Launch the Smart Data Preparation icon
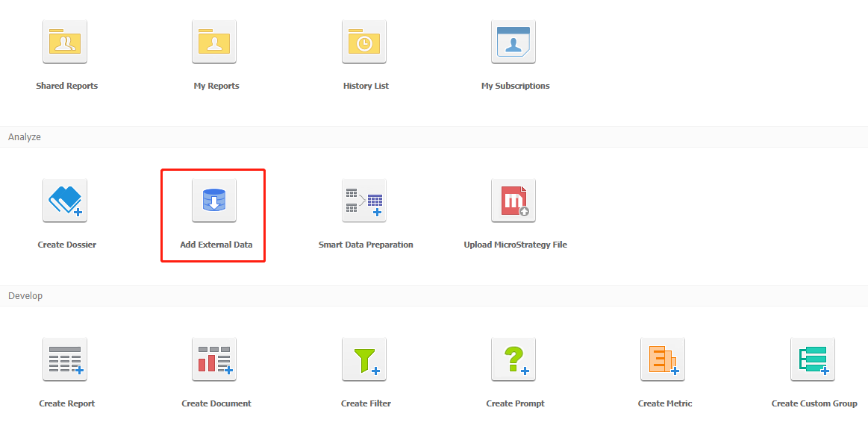This screenshot has height=437, width=868. click(x=364, y=201)
